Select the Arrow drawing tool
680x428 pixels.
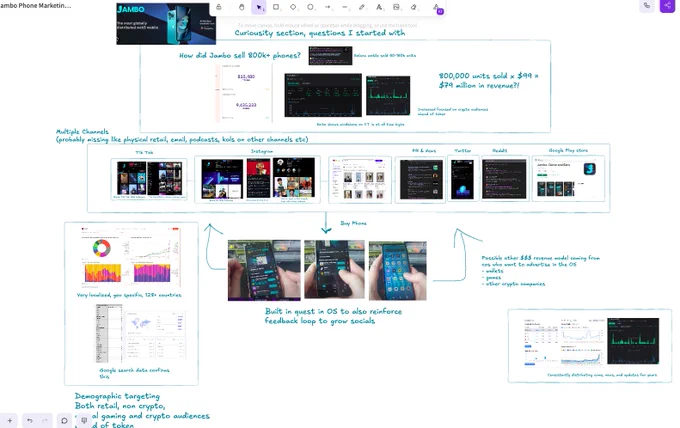pyautogui.click(x=327, y=7)
